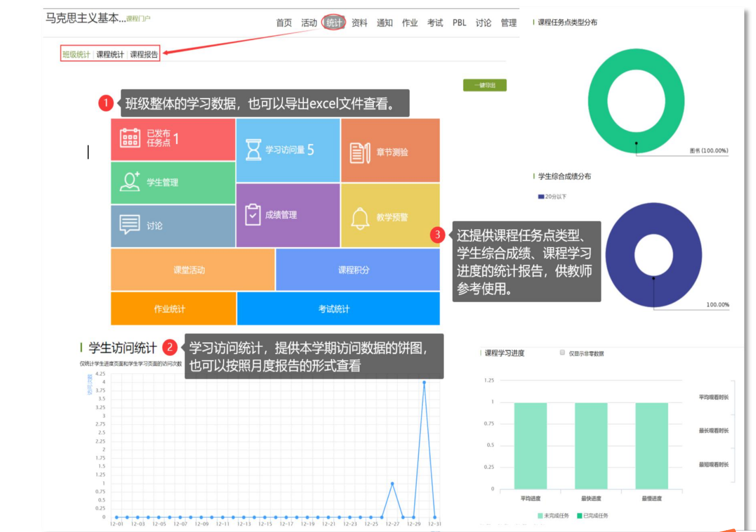The height and width of the screenshot is (532, 756).
Task: Click the 最慢进度 bar in progress chart
Action: [652, 446]
